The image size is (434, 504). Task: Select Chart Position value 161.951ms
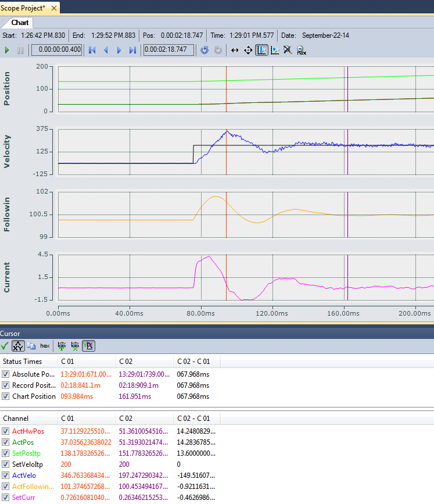(x=135, y=396)
